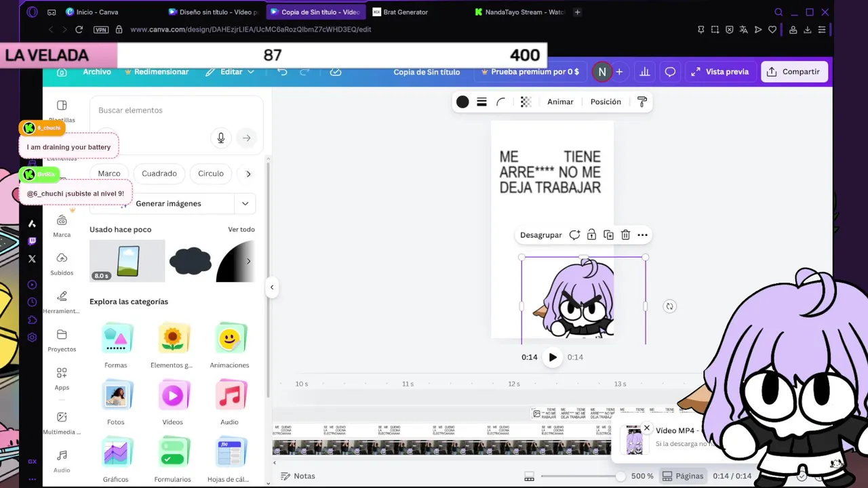The height and width of the screenshot is (488, 868).
Task: Start voice search with microphone icon
Action: tap(220, 138)
